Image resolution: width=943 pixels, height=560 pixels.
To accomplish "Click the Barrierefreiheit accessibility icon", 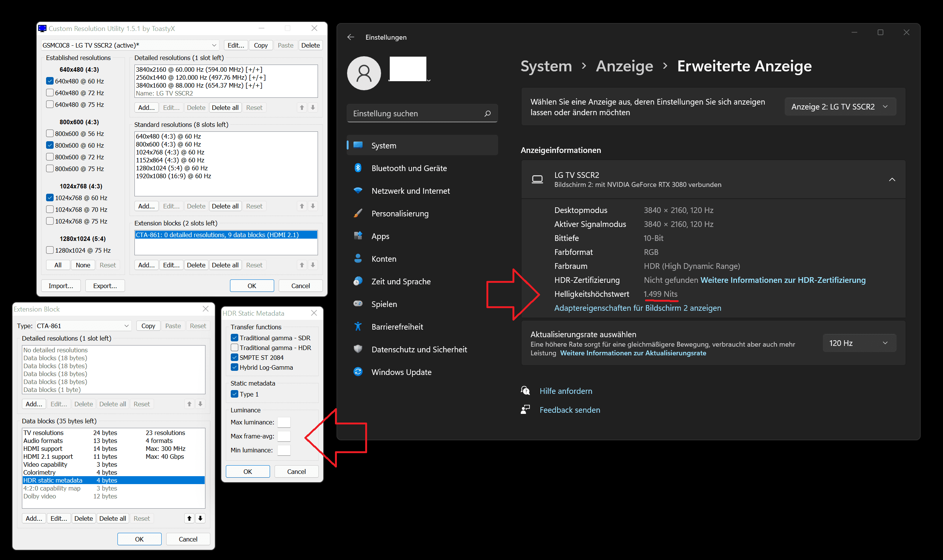I will tap(358, 326).
